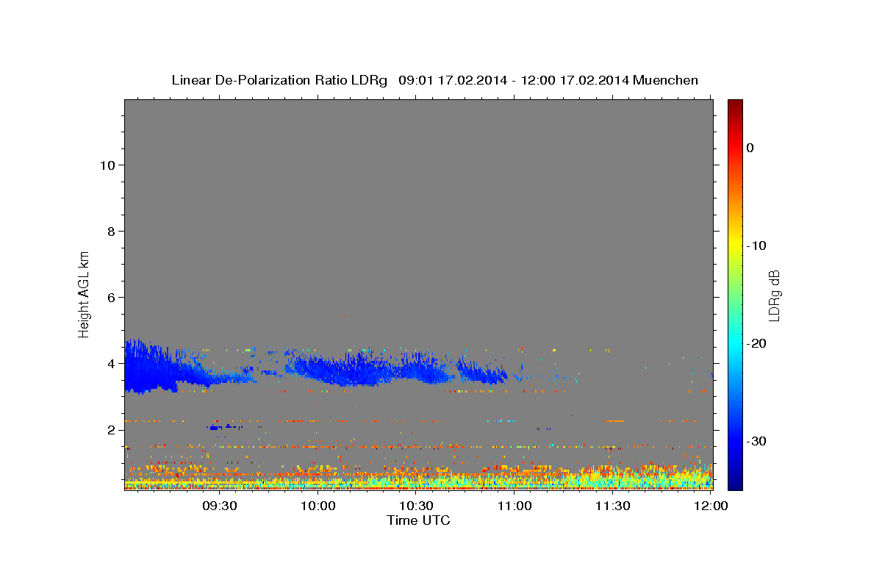Click the 'LDRg dB' colorbar title
The width and height of the screenshot is (882, 588).
774,296
